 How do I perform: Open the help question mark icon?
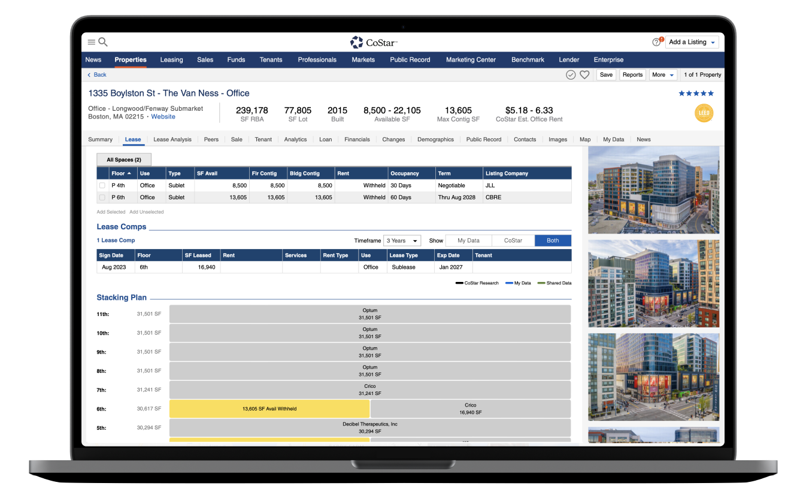click(656, 42)
